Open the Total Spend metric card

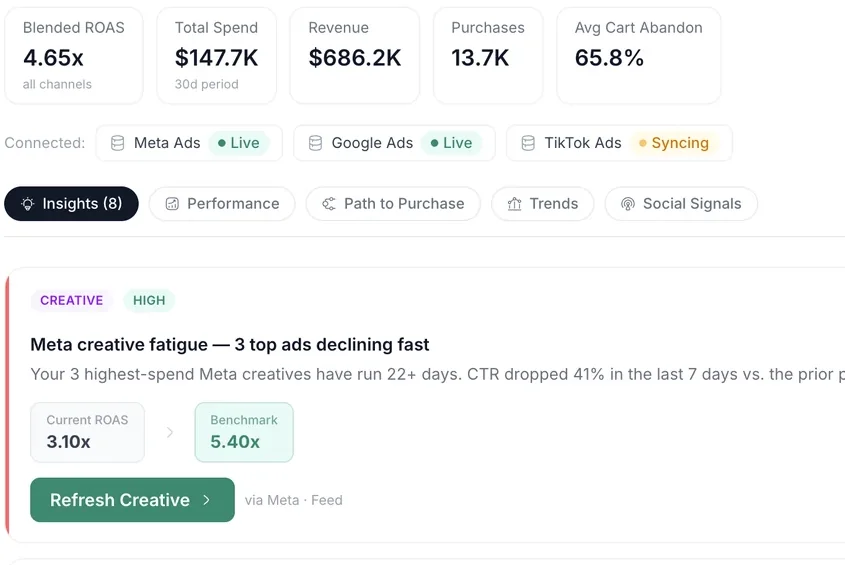[x=217, y=56]
